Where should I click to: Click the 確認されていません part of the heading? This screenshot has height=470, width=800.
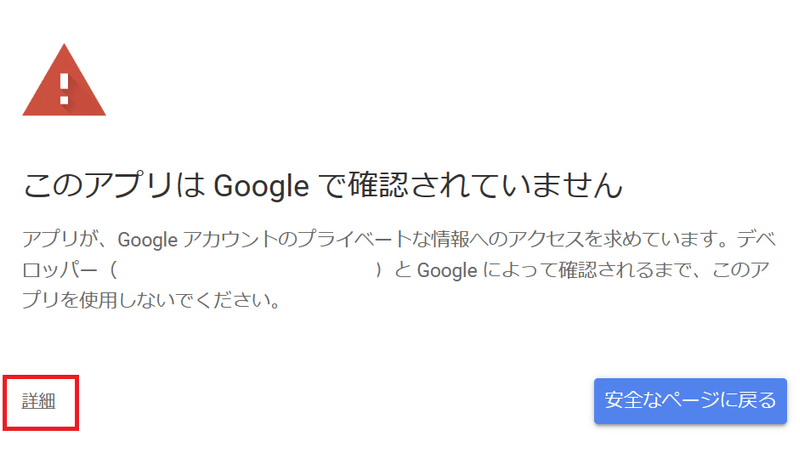point(485,185)
